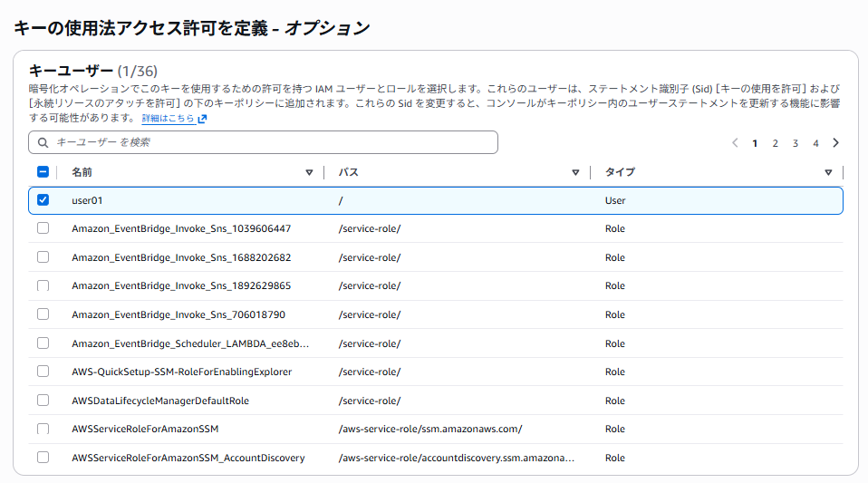Click Amazon_EventBridge_Scheduler_LAMBDA_ee8eb name
The height and width of the screenshot is (483, 868).
pos(190,343)
